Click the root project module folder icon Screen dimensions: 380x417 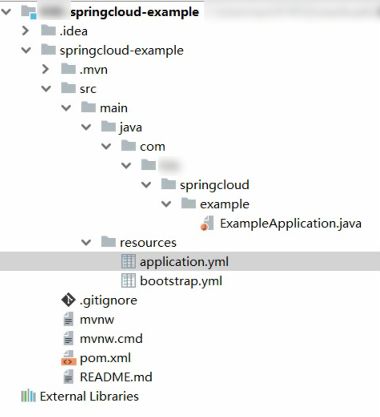[29, 12]
